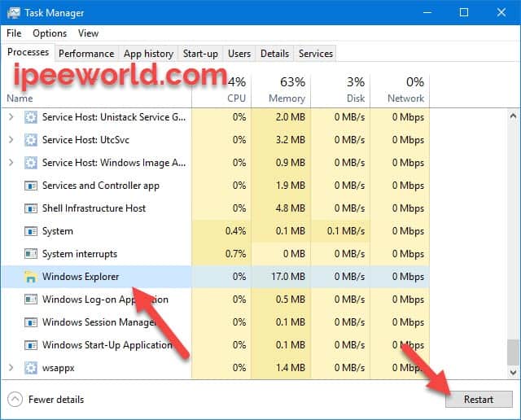Minimize the Task Manager window

tap(427, 13)
